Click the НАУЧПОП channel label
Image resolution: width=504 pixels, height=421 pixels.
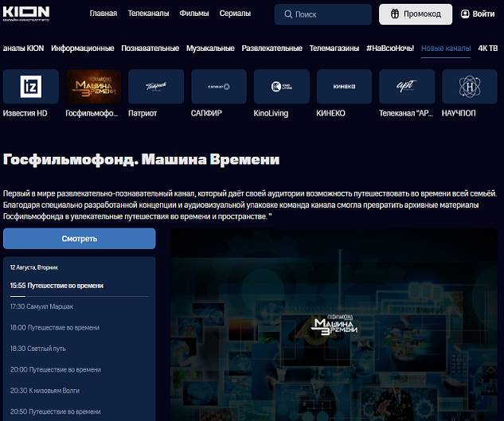pyautogui.click(x=459, y=113)
